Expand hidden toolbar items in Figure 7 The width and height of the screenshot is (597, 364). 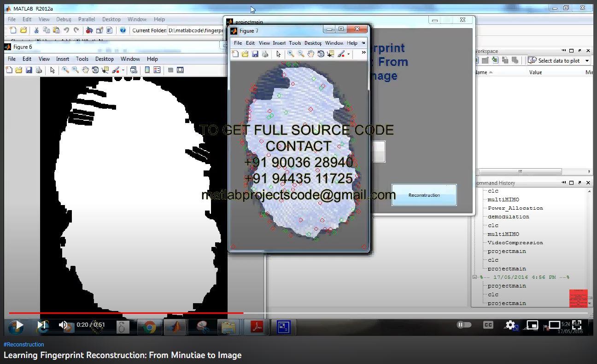pos(363,53)
